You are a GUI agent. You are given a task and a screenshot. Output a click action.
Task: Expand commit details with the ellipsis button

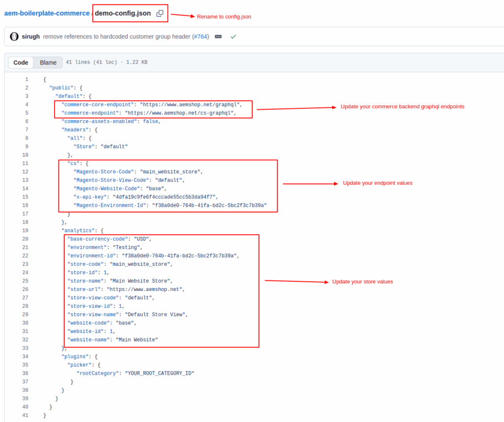pos(218,36)
